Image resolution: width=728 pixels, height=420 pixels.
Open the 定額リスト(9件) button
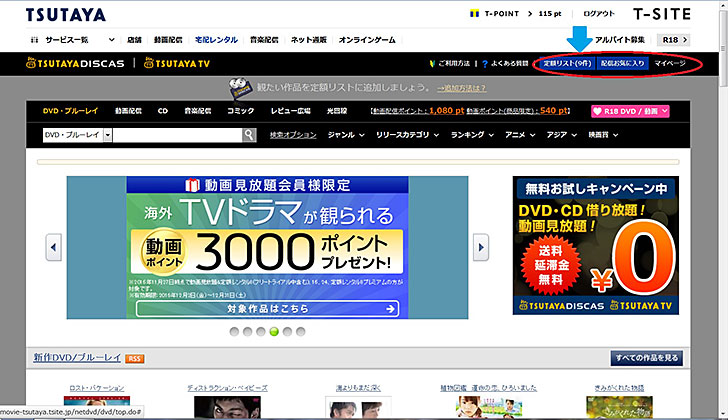pos(567,63)
